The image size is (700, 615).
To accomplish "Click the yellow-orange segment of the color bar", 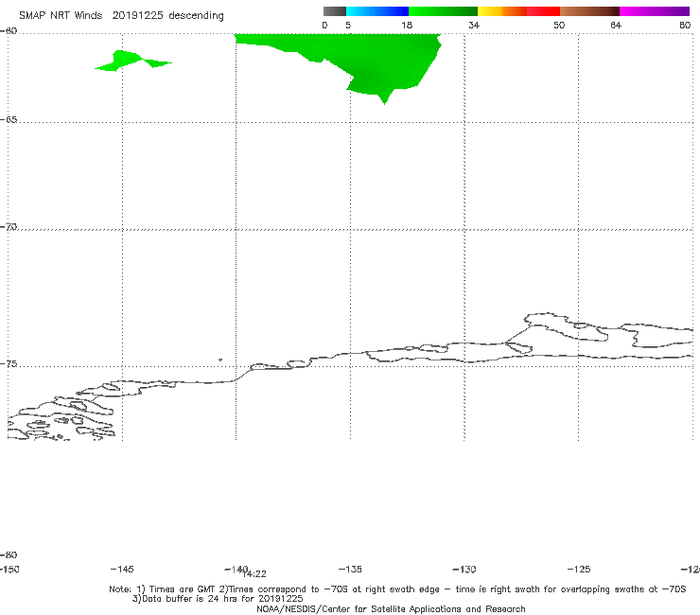I will (502, 11).
